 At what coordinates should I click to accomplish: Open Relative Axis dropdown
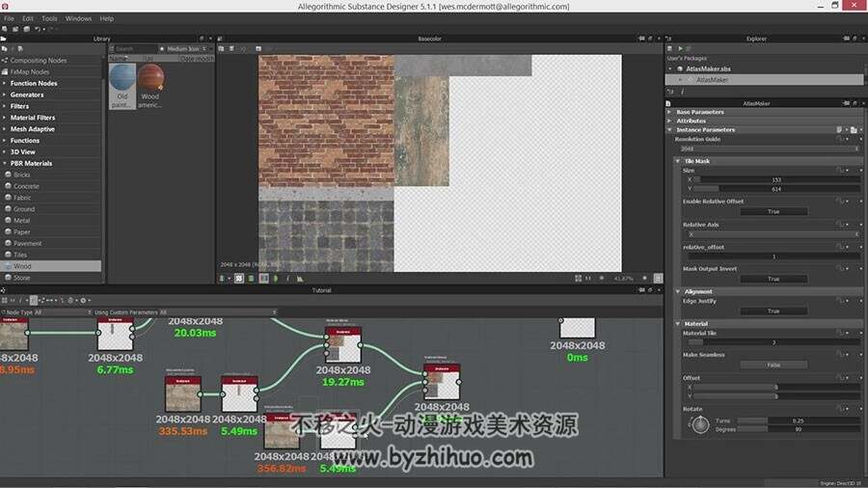(773, 234)
